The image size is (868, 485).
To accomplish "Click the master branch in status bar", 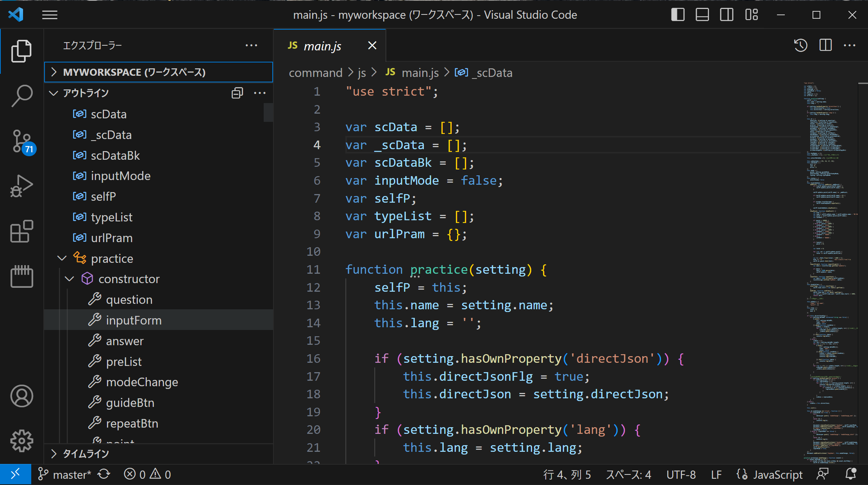I will [x=64, y=474].
